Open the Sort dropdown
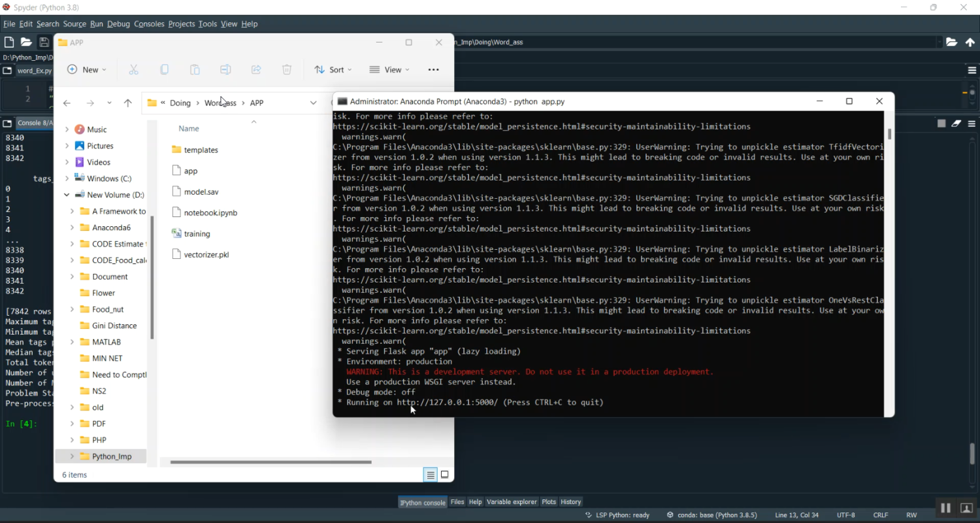 (x=333, y=70)
